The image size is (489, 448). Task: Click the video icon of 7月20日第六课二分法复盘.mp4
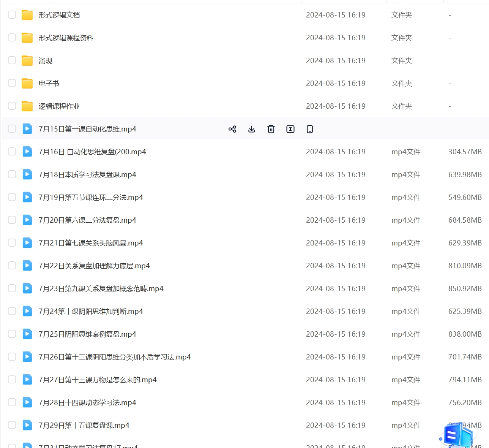point(27,220)
